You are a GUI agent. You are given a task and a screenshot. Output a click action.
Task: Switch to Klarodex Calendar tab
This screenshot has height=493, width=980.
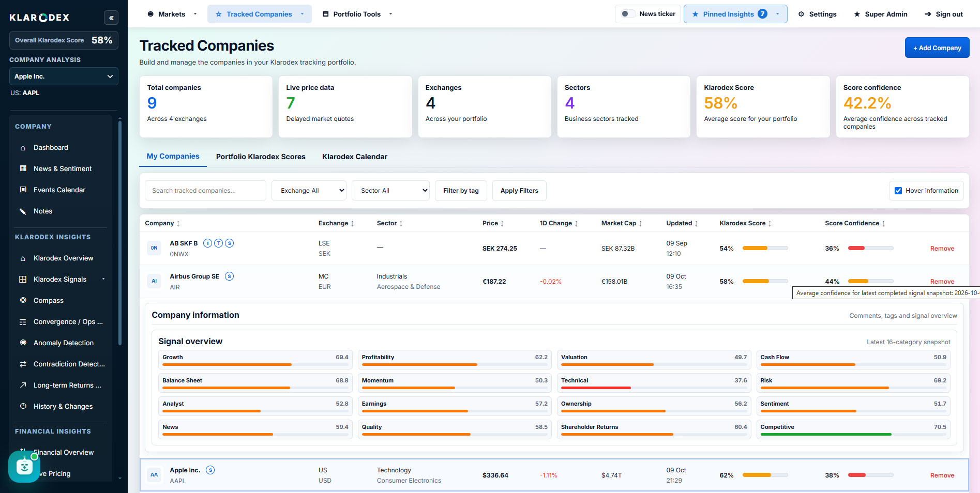point(355,157)
